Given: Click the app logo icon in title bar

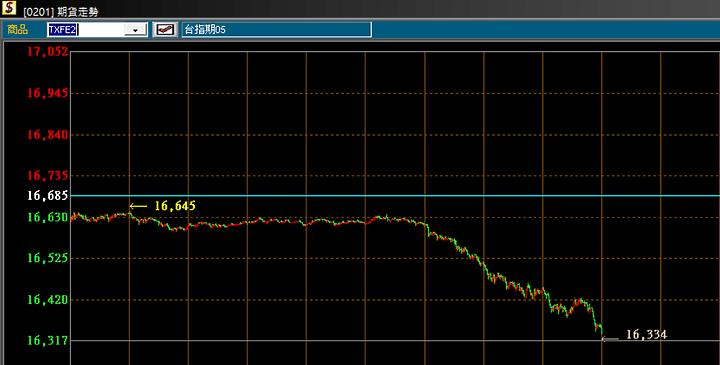Looking at the screenshot, I should 9,9.
